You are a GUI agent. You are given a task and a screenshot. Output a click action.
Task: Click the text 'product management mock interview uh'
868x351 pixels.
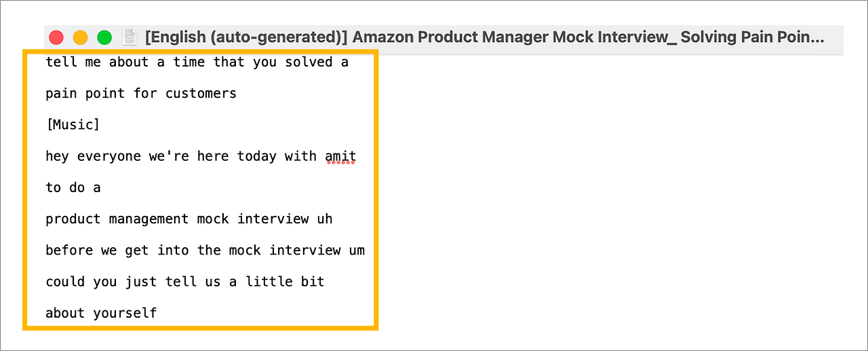(189, 219)
